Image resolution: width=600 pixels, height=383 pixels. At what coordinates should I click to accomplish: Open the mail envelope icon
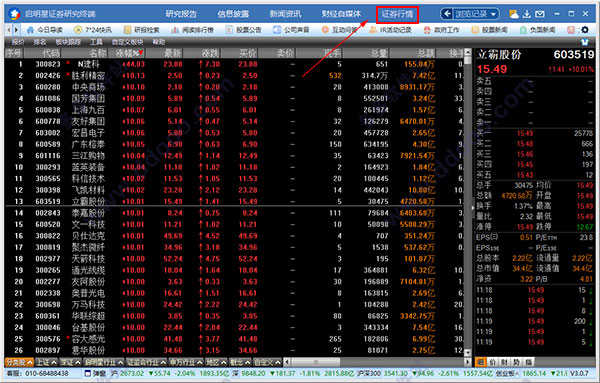[540, 14]
